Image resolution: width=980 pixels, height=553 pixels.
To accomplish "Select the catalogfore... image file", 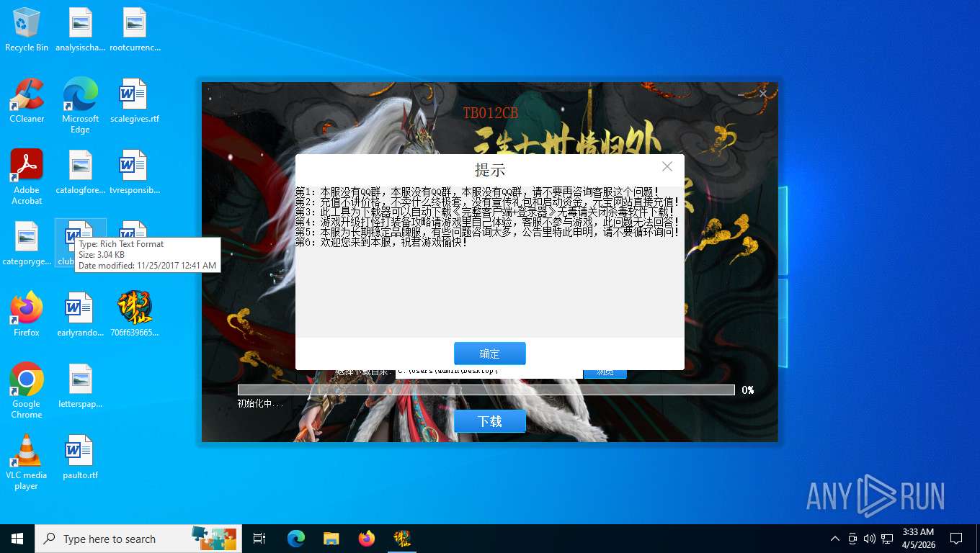I will (81, 172).
